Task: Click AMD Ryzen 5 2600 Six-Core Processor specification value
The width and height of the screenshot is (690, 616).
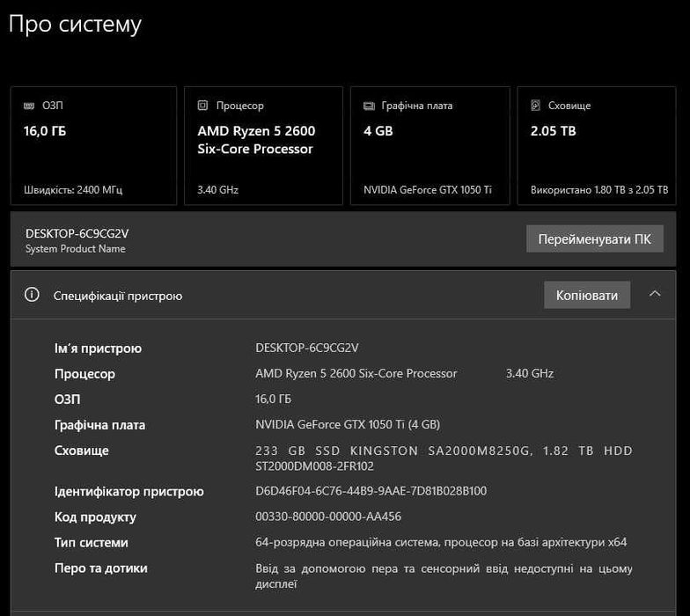Action: point(356,373)
